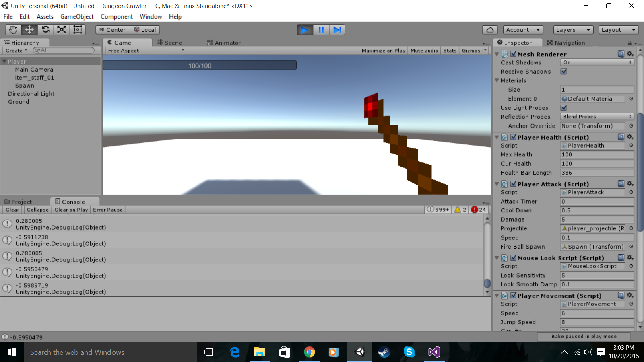Screen dimensions: 644x362
Task: Open Mouse Look Script gear settings
Action: (x=630, y=258)
